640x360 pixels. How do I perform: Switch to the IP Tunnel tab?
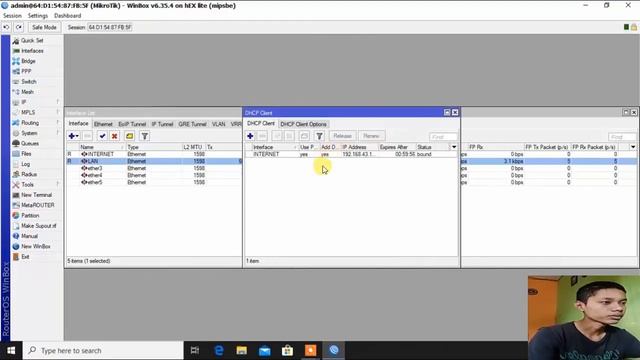click(x=162, y=124)
